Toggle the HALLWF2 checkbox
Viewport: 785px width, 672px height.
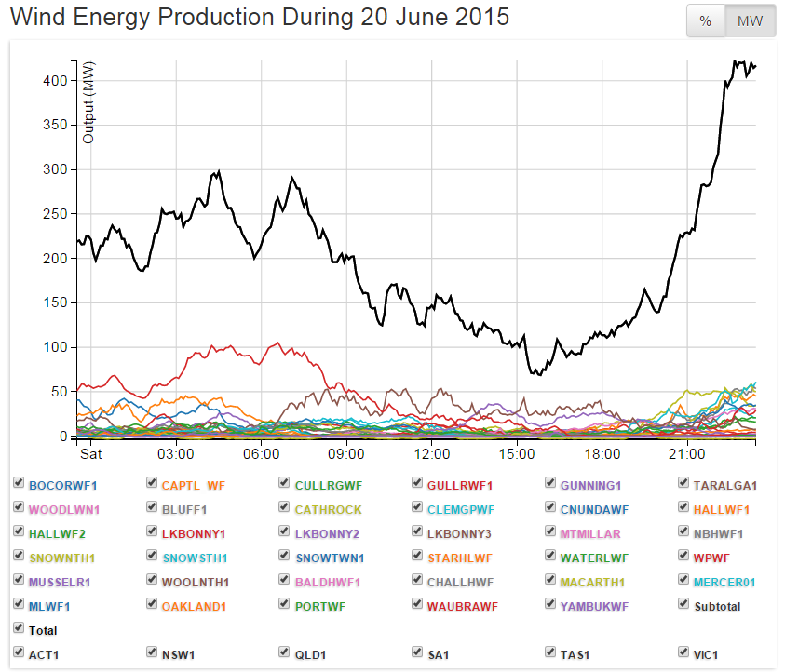point(19,531)
